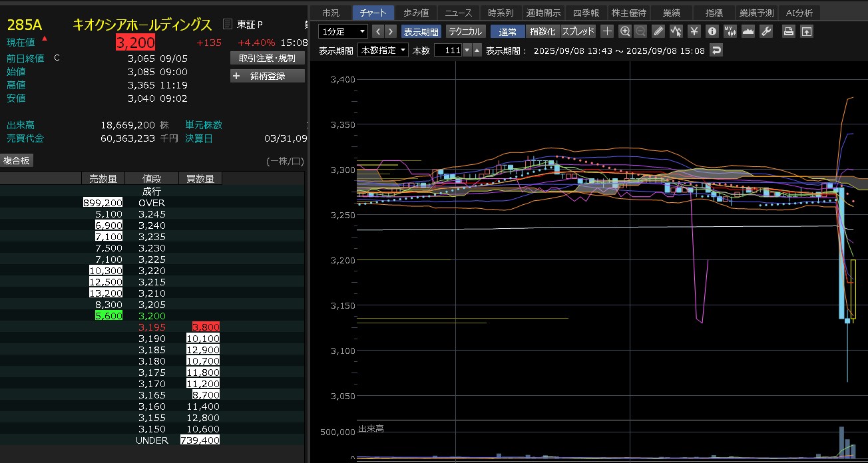Open the chart info icon
Image resolution: width=868 pixels, height=463 pixels.
click(712, 31)
